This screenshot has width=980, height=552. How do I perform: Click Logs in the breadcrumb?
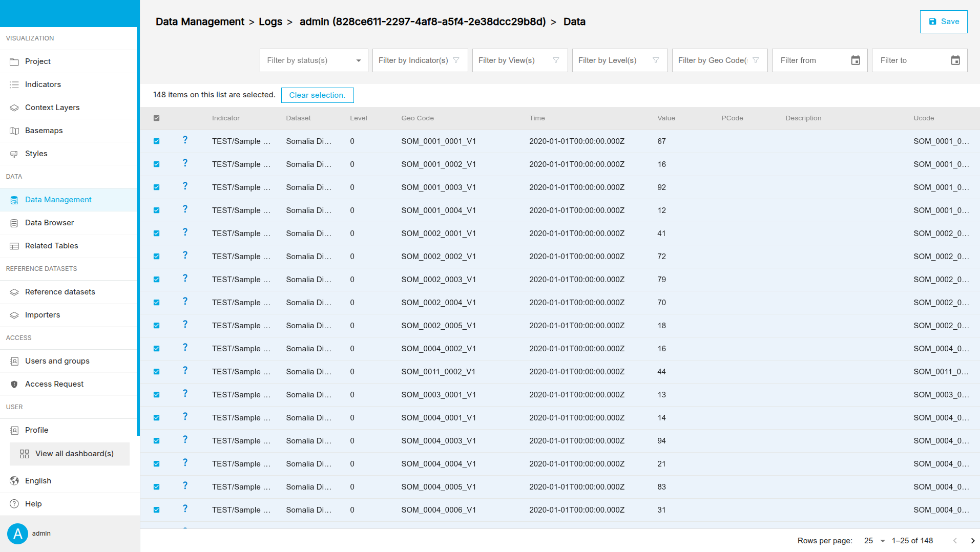(x=270, y=22)
